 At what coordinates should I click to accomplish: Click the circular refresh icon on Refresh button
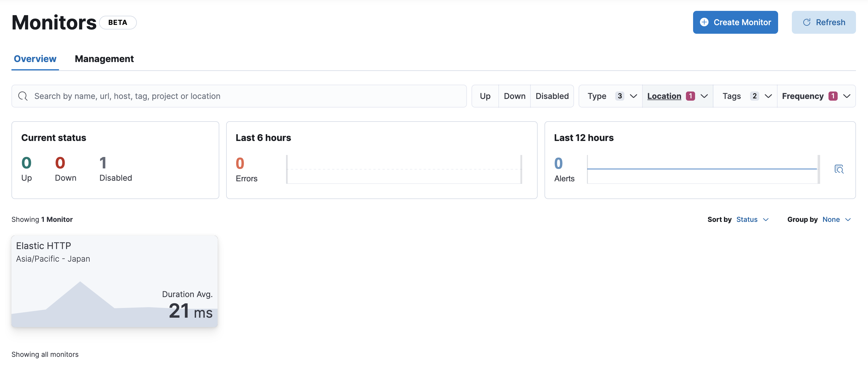coord(807,22)
